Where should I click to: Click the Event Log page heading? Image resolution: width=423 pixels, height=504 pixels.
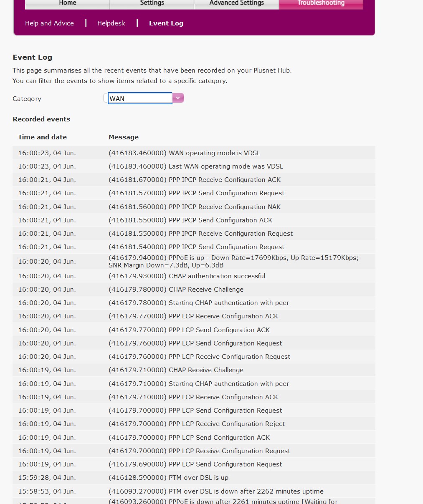tap(32, 57)
